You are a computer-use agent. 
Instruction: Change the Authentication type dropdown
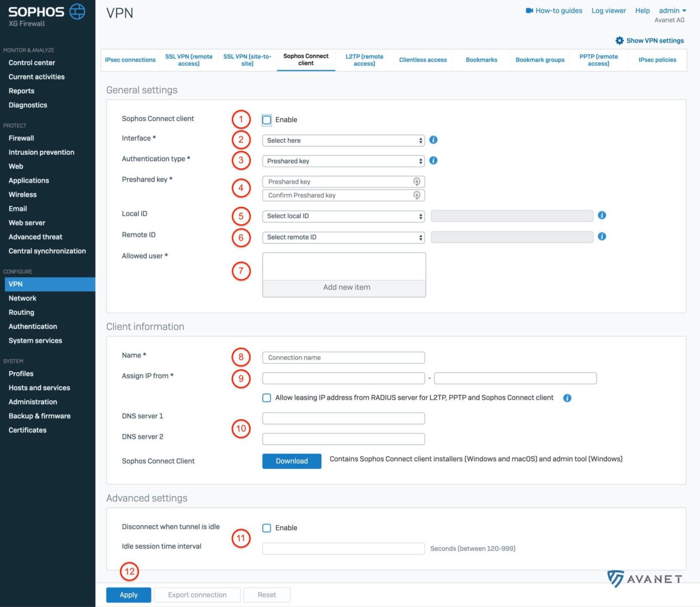tap(343, 161)
